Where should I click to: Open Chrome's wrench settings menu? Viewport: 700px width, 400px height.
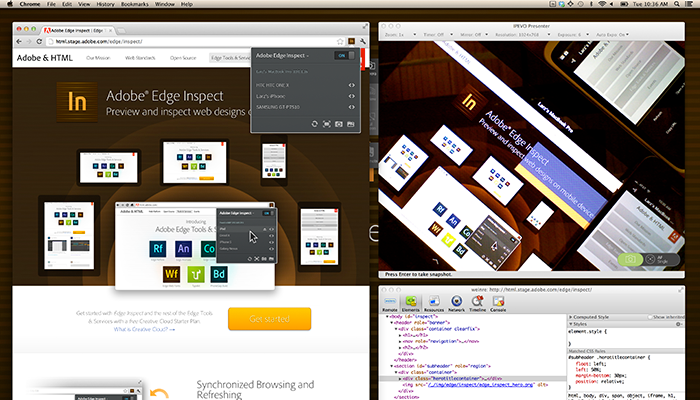coord(363,42)
